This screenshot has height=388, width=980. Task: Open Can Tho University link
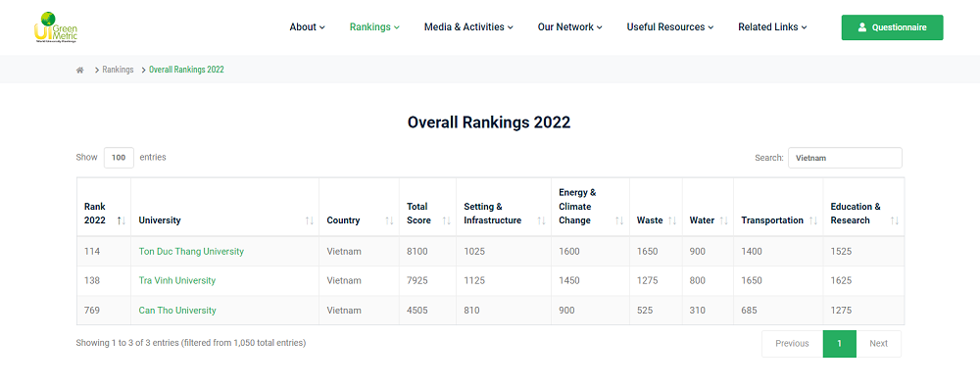pos(177,311)
